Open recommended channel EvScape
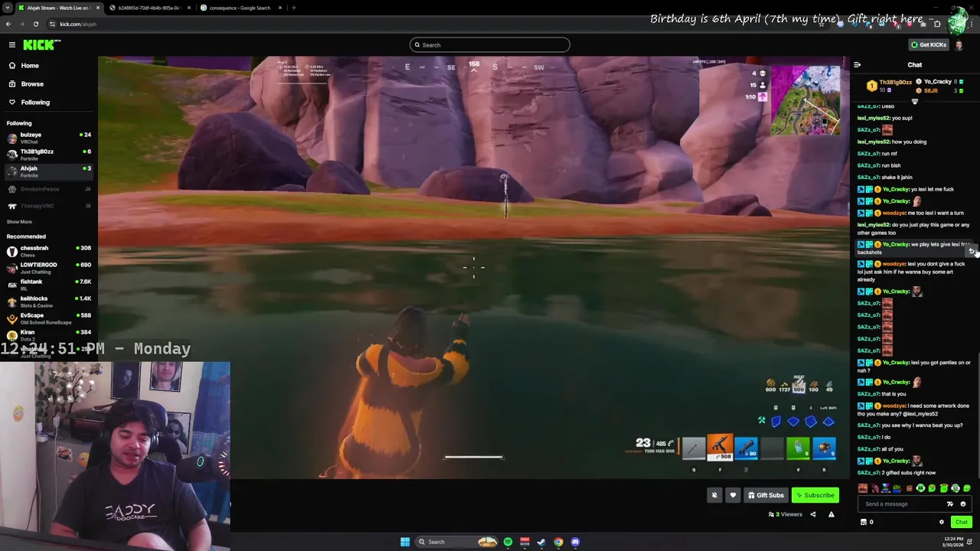 [x=49, y=319]
